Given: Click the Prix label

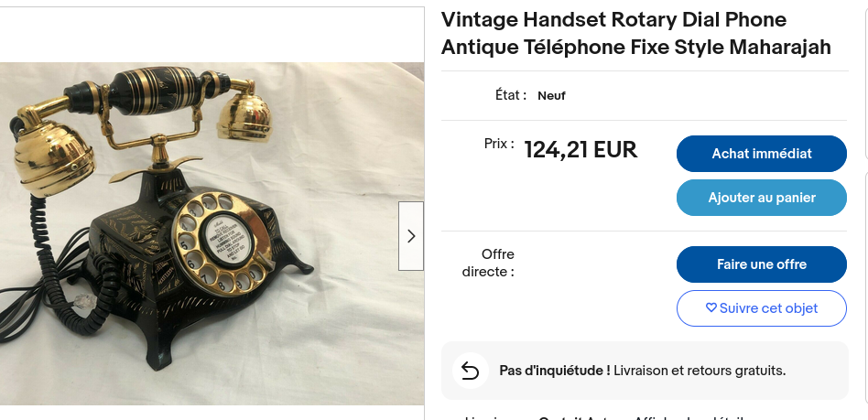Looking at the screenshot, I should point(499,144).
